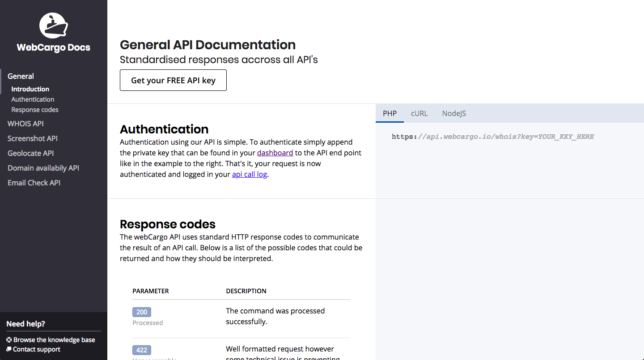Image resolution: width=644 pixels, height=360 pixels.
Task: Click the 200 response code badge
Action: [x=142, y=312]
